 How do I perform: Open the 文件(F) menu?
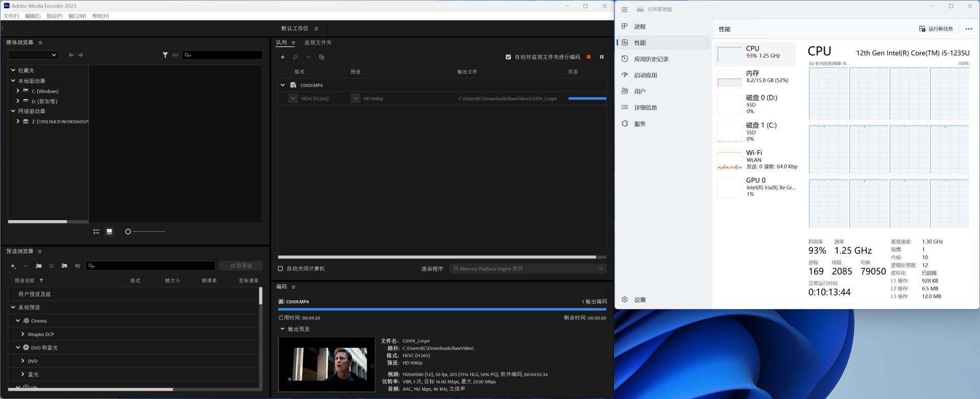(x=11, y=16)
